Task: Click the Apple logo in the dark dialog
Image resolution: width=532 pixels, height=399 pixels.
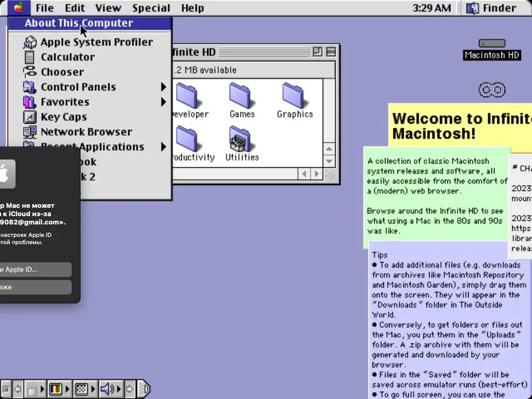Action: pyautogui.click(x=6, y=174)
